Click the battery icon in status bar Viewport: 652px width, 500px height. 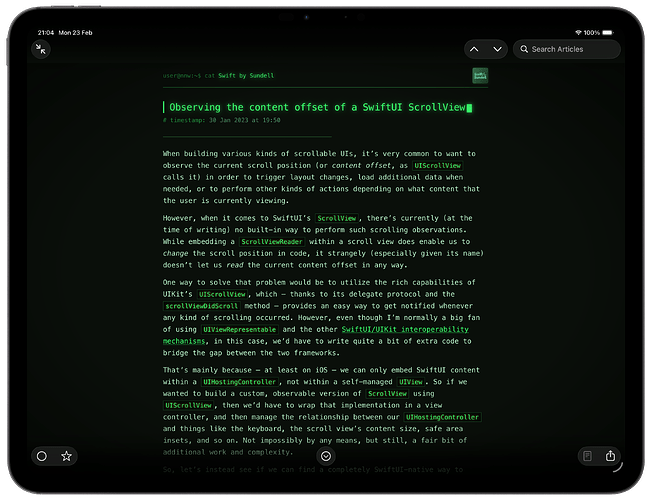pyautogui.click(x=608, y=32)
